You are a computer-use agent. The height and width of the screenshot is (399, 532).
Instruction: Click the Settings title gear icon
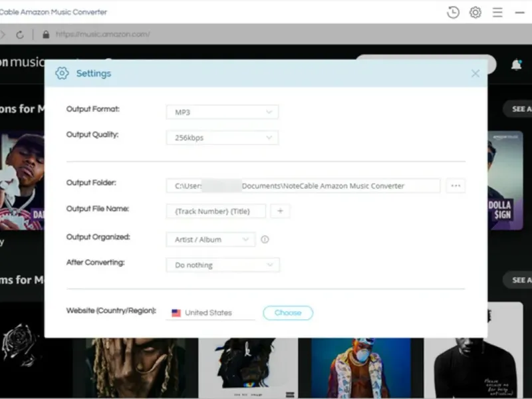[62, 73]
